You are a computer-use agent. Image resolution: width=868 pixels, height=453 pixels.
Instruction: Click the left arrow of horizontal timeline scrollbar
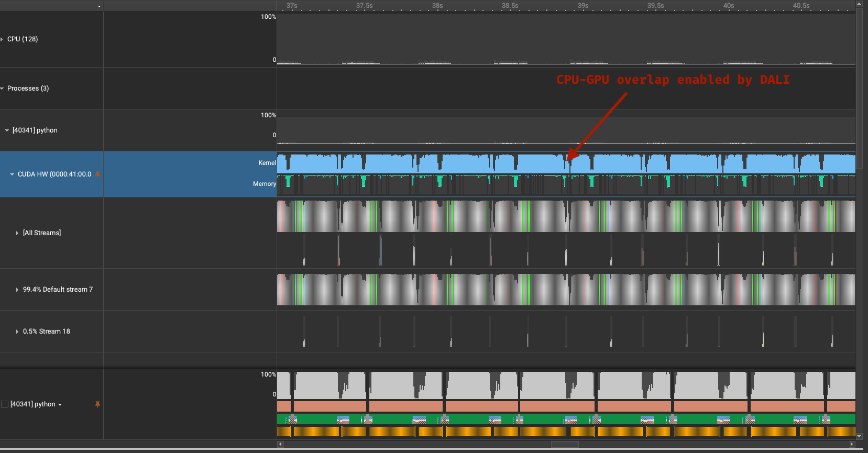point(280,444)
